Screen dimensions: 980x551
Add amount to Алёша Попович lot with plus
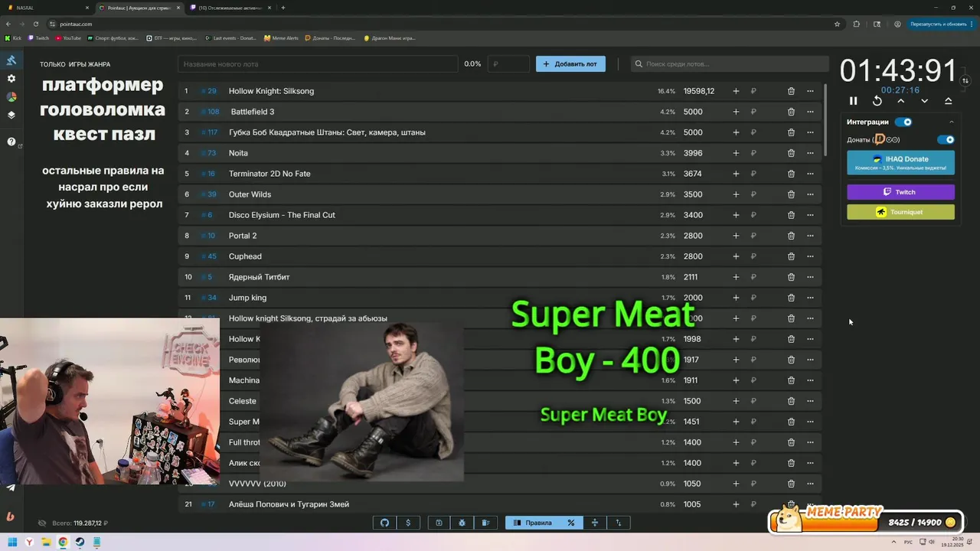[736, 504]
